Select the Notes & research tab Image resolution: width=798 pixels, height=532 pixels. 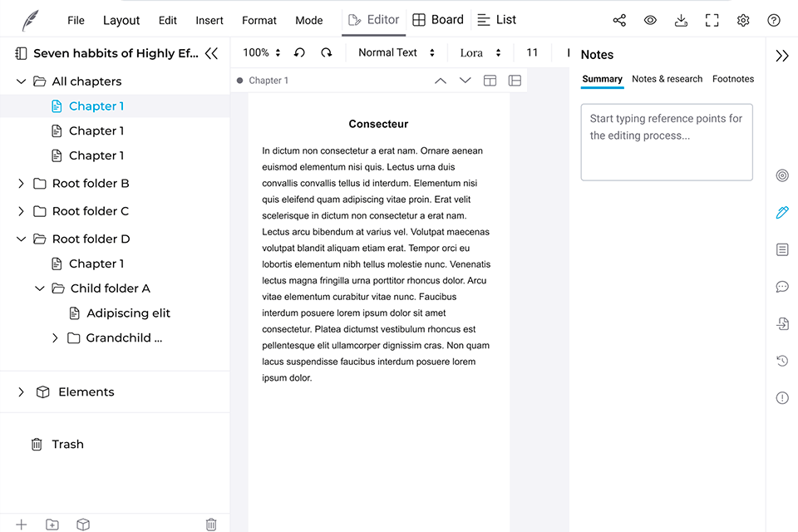[x=667, y=79]
